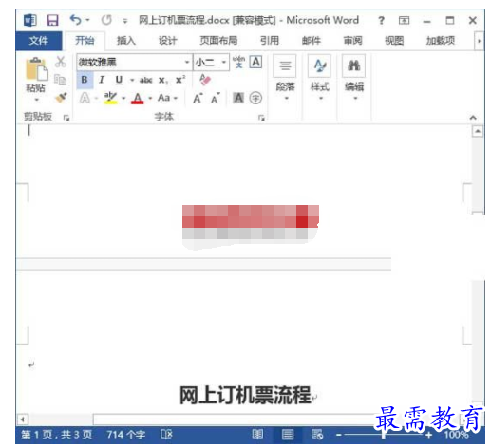The image size is (491, 448).
Task: Expand underline style dropdown arrow
Action: 132,81
